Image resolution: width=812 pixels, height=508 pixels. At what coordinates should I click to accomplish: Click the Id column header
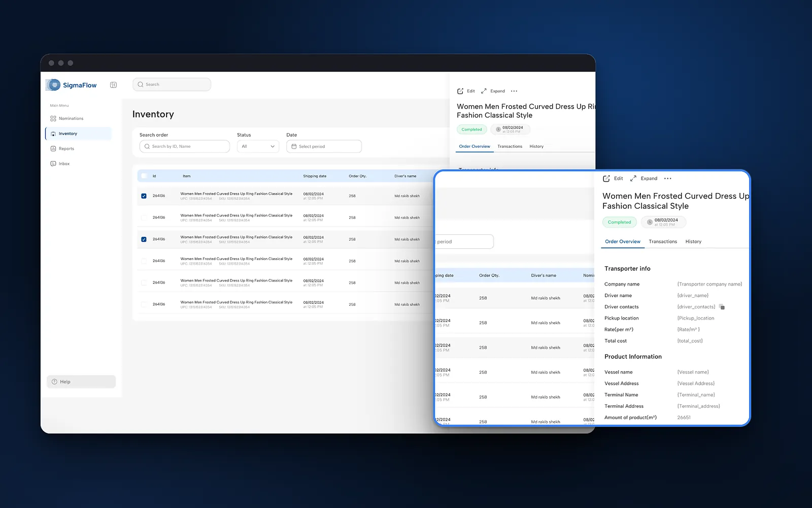[x=154, y=176]
